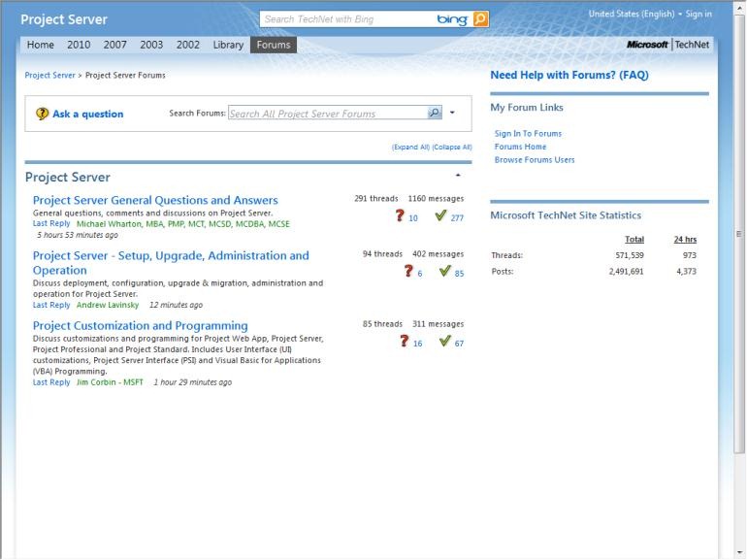Image resolution: width=747 pixels, height=560 pixels.
Task: Click red question mark icon beside 6
Action: [x=408, y=271]
